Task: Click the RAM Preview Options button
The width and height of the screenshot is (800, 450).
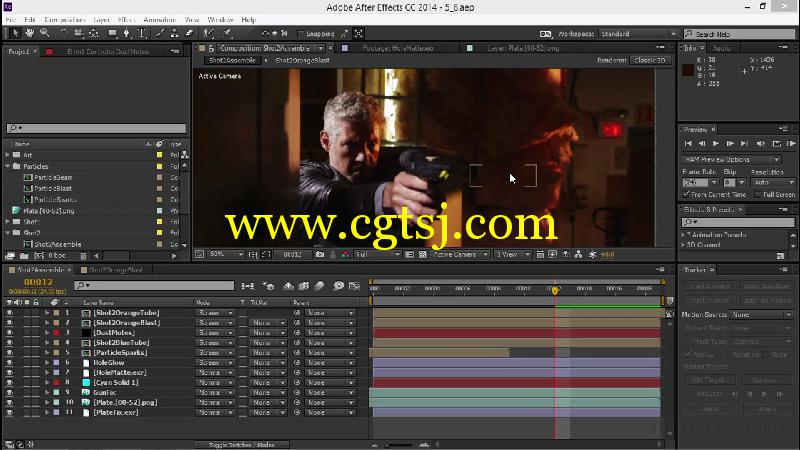Action: [731, 160]
